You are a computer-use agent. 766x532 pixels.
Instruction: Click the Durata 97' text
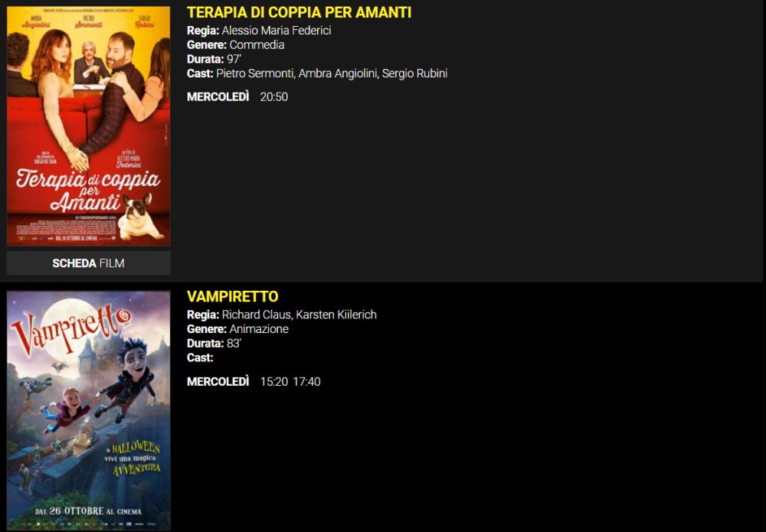[214, 59]
